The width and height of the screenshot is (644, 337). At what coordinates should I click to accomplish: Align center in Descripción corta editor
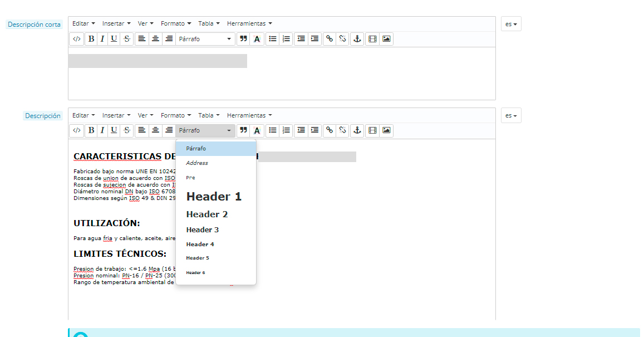tap(155, 39)
